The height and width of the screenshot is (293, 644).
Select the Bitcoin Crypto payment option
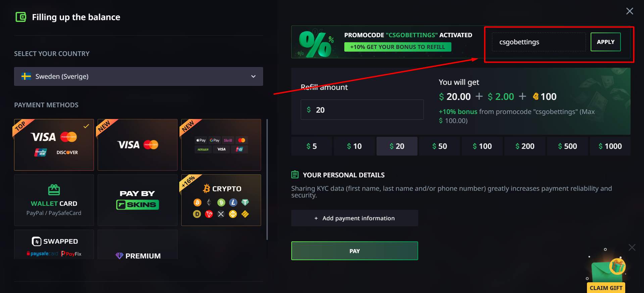221,200
